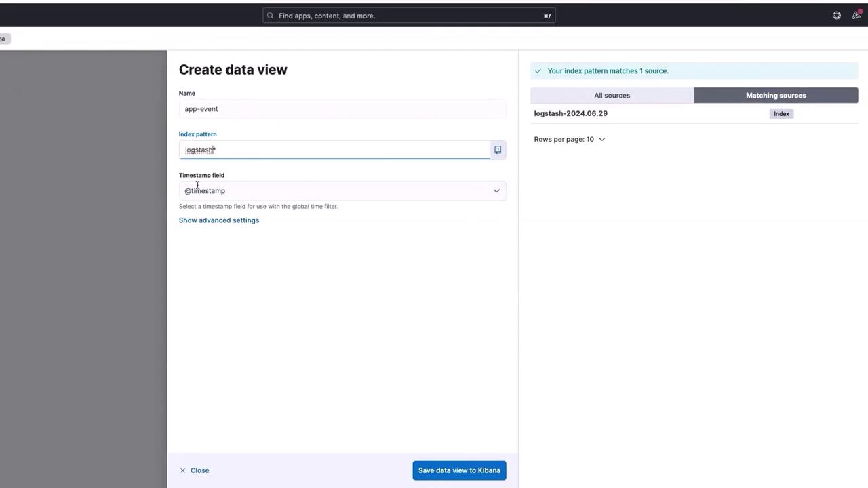This screenshot has height=488, width=868.
Task: Click the Index badge for logstash-2024.06.29
Action: point(781,114)
